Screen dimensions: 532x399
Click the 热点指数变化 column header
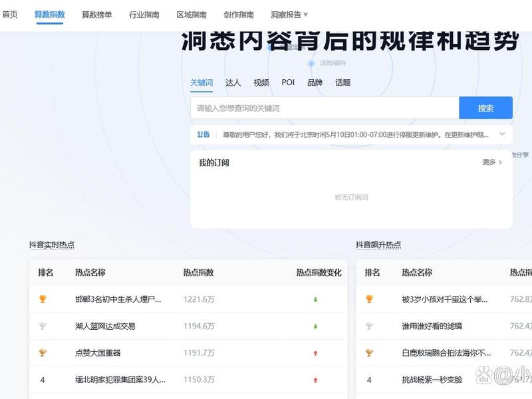tap(319, 273)
